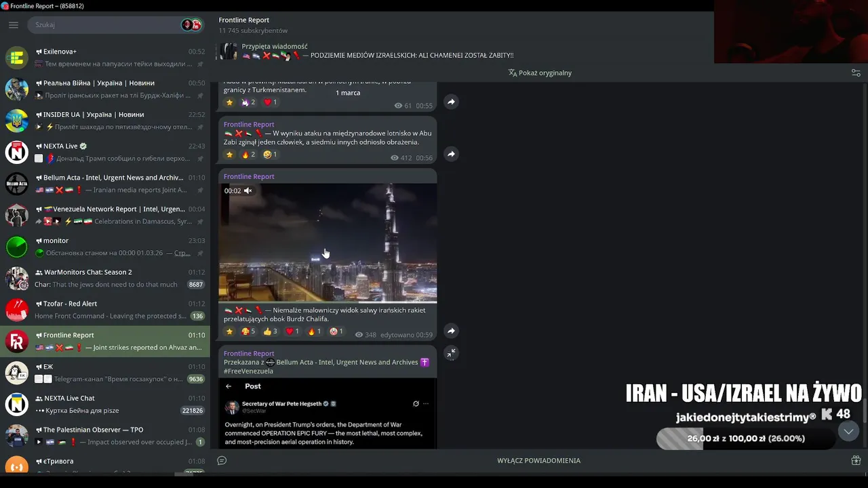Forward the Abu Zabi airport attack message
This screenshot has height=488, width=868.
pyautogui.click(x=451, y=154)
